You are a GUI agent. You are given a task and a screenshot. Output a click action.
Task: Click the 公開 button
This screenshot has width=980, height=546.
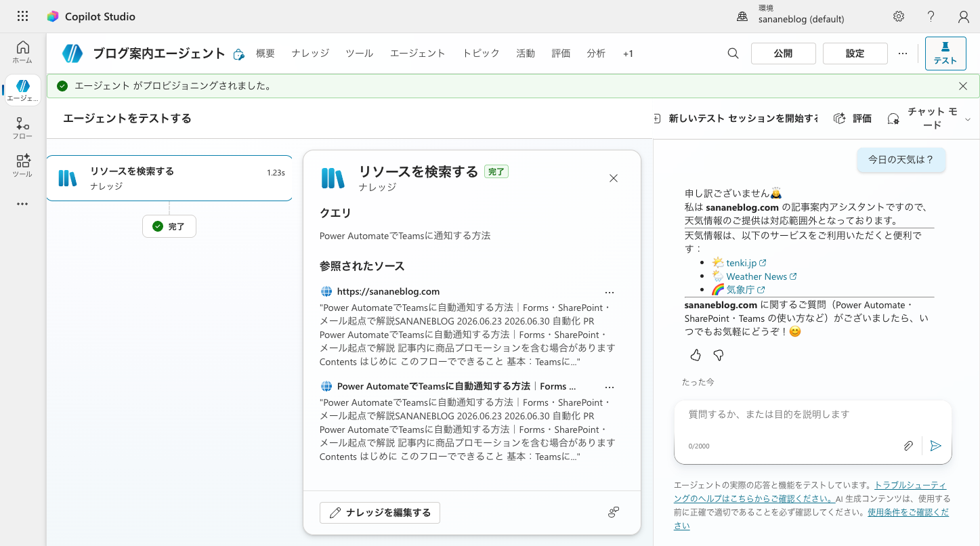click(784, 54)
